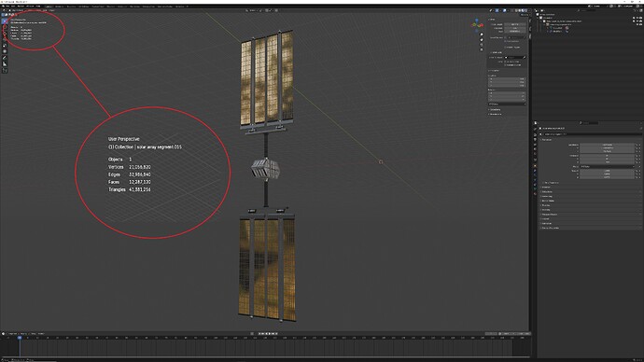Image resolution: width=644 pixels, height=362 pixels.
Task: Expand the Delta Transform panel
Action: point(552,183)
